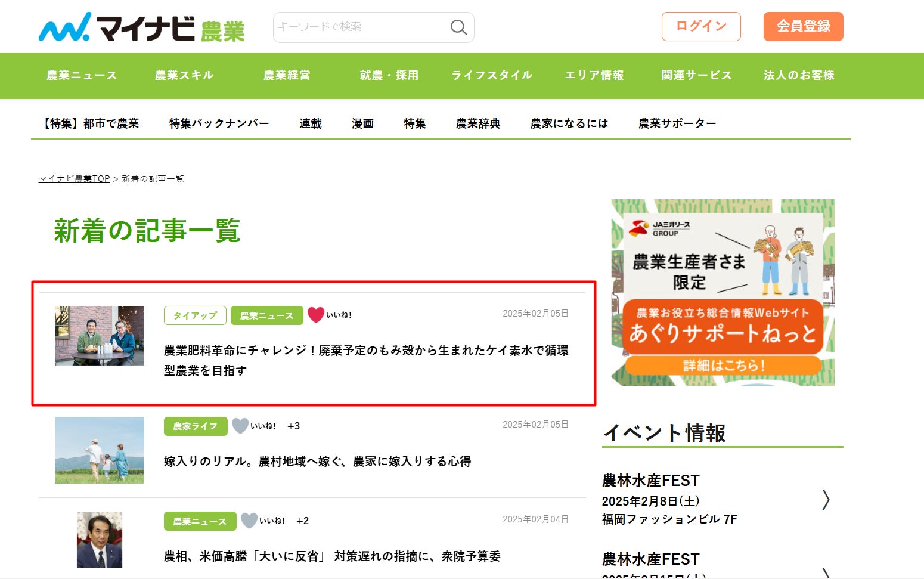The width and height of the screenshot is (924, 579).
Task: Toggle the heart on 嫁入りのリアル article
Action: [240, 426]
